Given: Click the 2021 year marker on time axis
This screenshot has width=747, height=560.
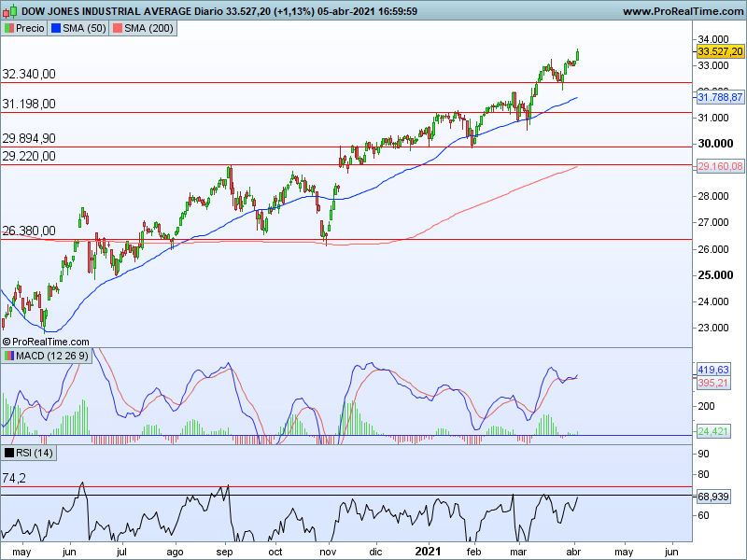Looking at the screenshot, I should (x=428, y=552).
